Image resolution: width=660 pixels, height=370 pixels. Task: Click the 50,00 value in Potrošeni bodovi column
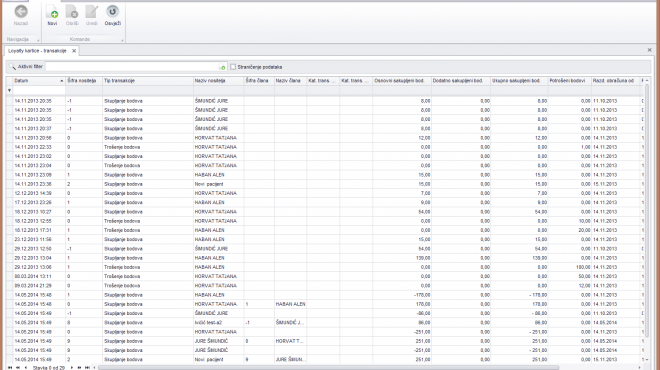click(584, 277)
